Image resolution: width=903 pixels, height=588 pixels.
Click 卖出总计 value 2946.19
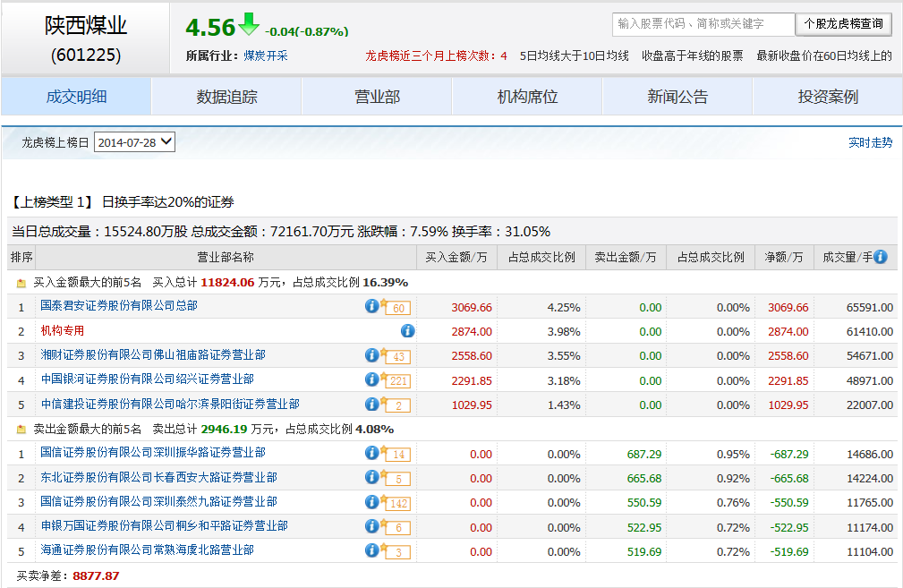225,430
